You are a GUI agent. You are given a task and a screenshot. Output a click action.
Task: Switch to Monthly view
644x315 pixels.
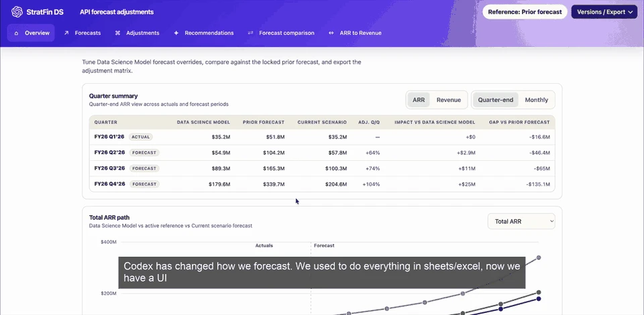click(537, 100)
